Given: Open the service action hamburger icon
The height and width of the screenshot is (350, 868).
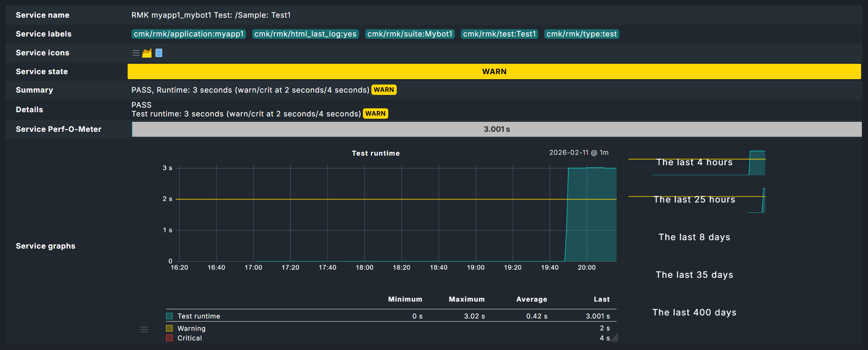Looking at the screenshot, I should coord(136,53).
